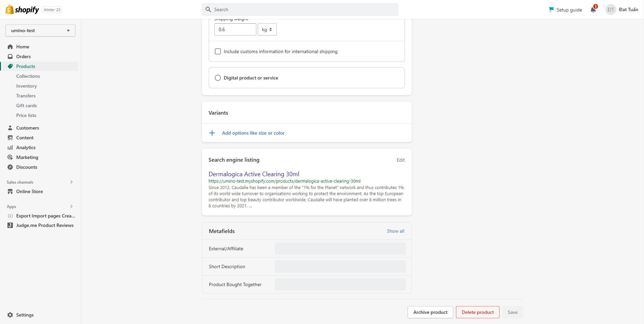Click the Judge.me Product Reviews app icon
This screenshot has width=644, height=324.
(10, 225)
